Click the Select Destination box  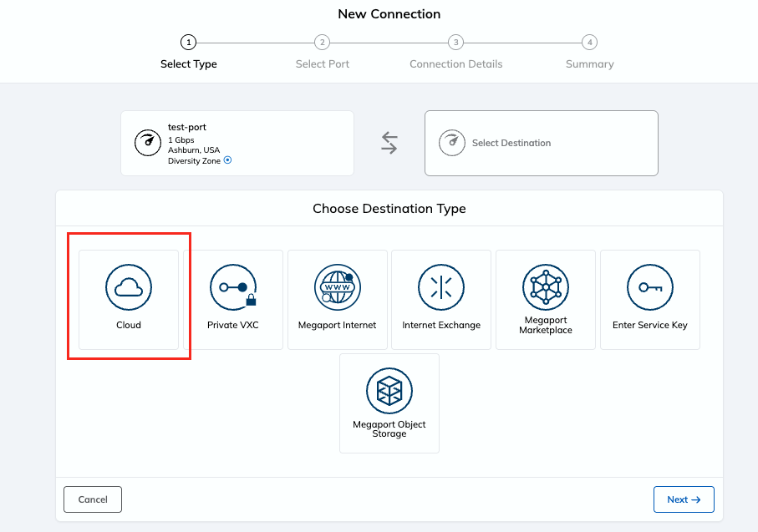(x=542, y=143)
